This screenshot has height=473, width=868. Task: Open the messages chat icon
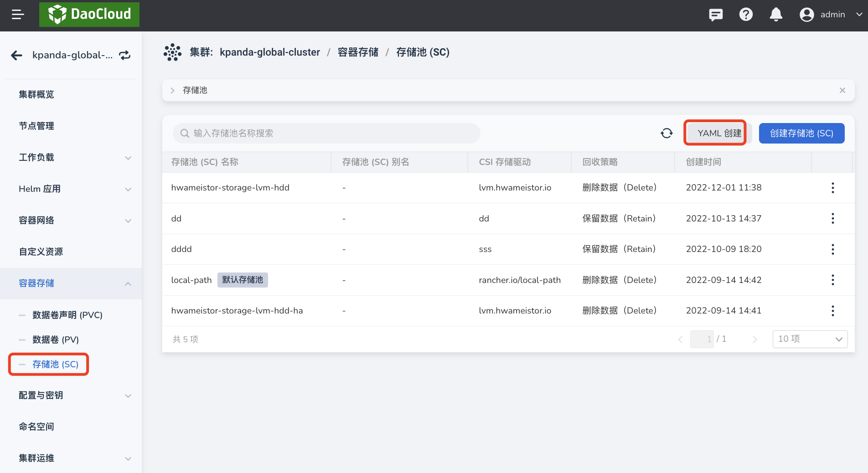(716, 15)
